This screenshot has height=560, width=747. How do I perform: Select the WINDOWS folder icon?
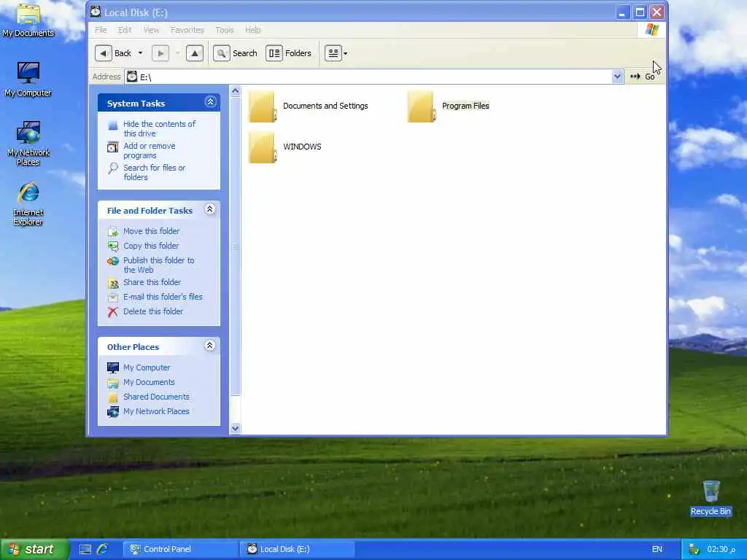point(262,147)
